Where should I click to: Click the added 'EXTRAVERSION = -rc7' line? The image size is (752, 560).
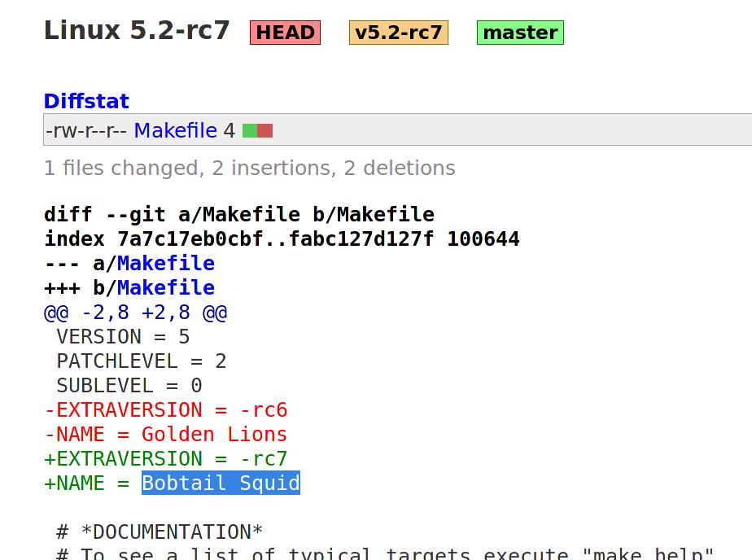[166, 459]
